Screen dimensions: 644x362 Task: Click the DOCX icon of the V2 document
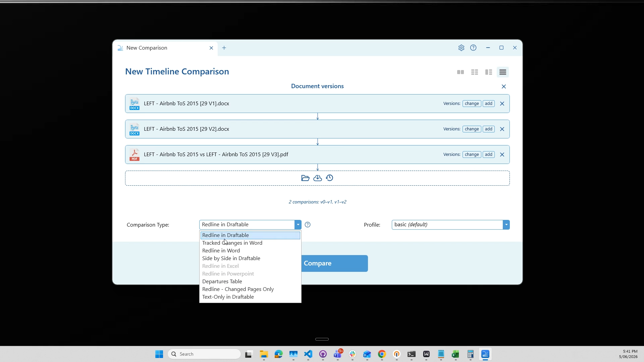[x=135, y=129]
